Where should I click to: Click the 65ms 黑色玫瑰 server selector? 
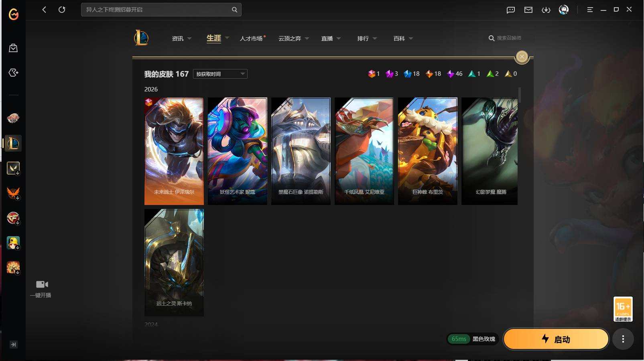(x=473, y=339)
